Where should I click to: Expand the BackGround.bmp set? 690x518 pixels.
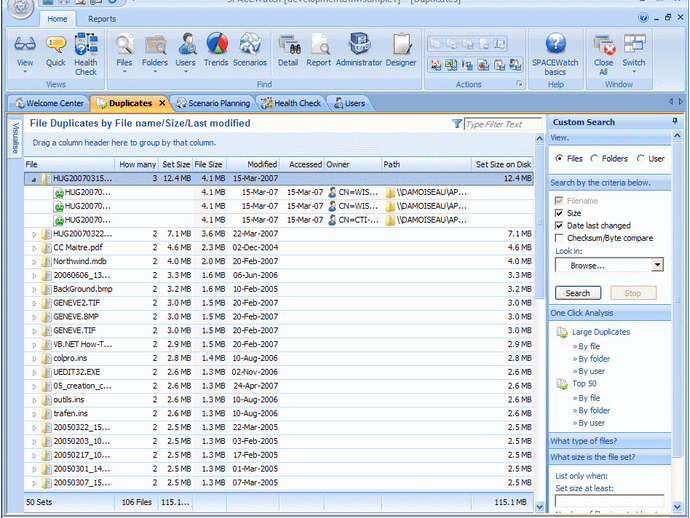pos(34,290)
